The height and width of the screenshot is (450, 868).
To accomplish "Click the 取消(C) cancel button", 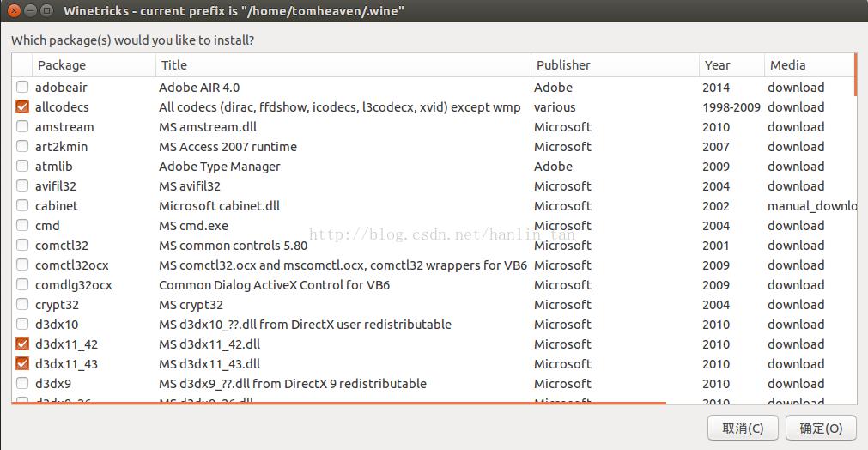I will (x=743, y=428).
